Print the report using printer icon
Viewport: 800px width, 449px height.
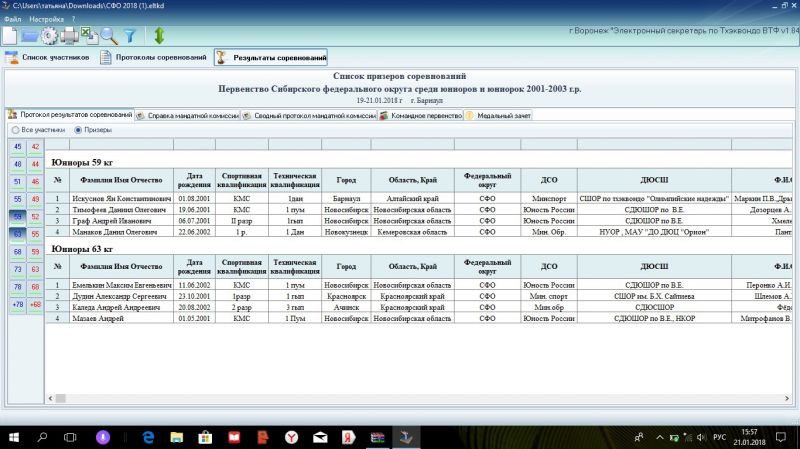pos(70,35)
